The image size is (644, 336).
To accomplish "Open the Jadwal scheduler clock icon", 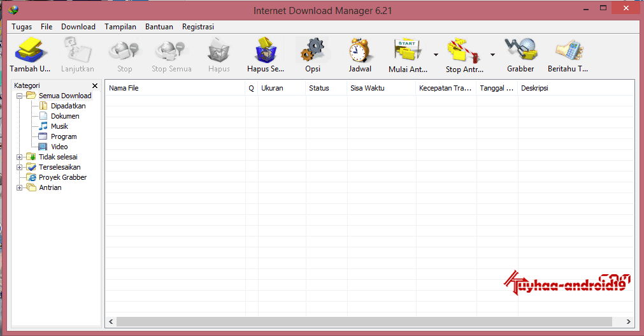I will [360, 50].
